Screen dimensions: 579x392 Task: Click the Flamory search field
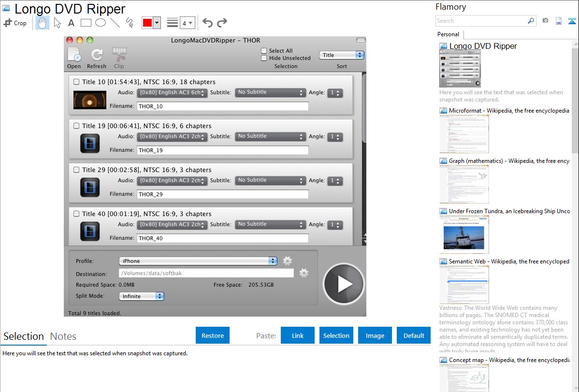(x=481, y=21)
